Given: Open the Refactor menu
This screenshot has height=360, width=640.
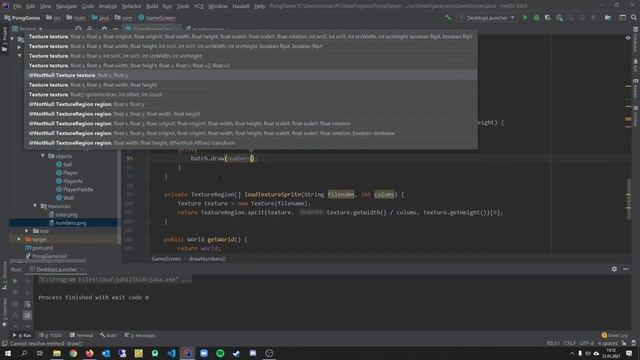Looking at the screenshot, I should 131,6.
